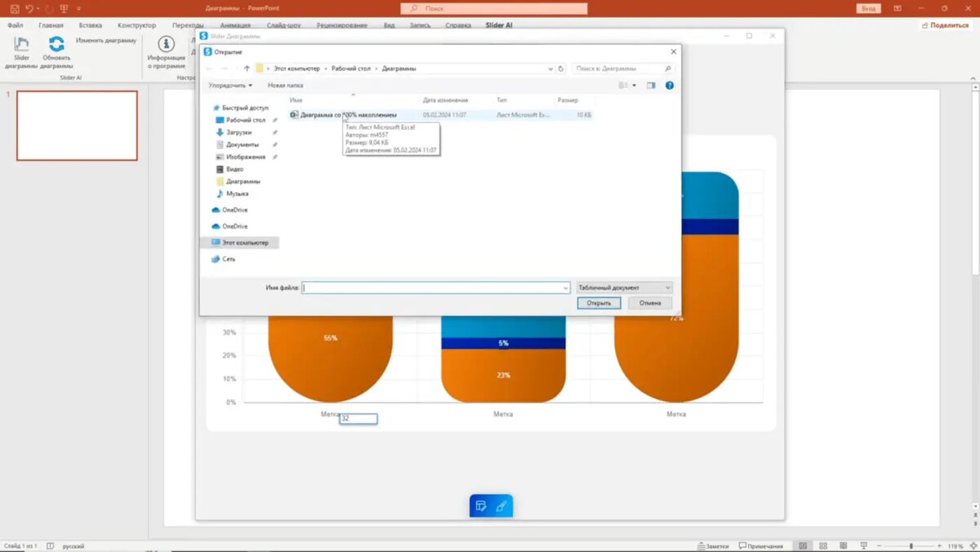Open view options dropdown arrow in dialog
Screen dimensions: 980x552
point(635,85)
